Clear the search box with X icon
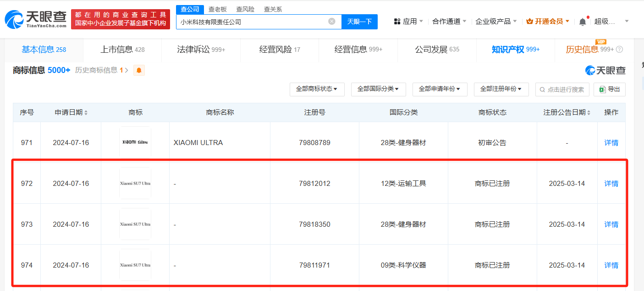 (x=332, y=21)
